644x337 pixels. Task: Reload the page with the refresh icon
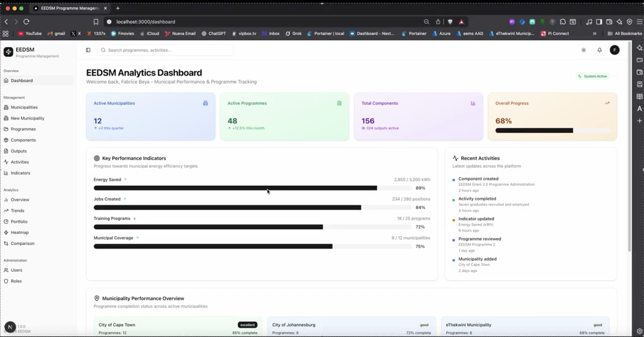(26, 22)
